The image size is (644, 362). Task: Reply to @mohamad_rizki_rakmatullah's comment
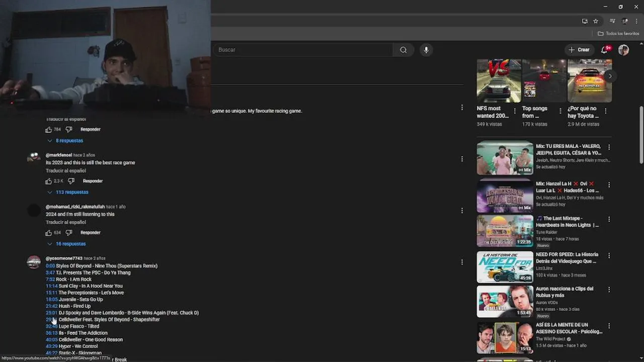[91, 233]
